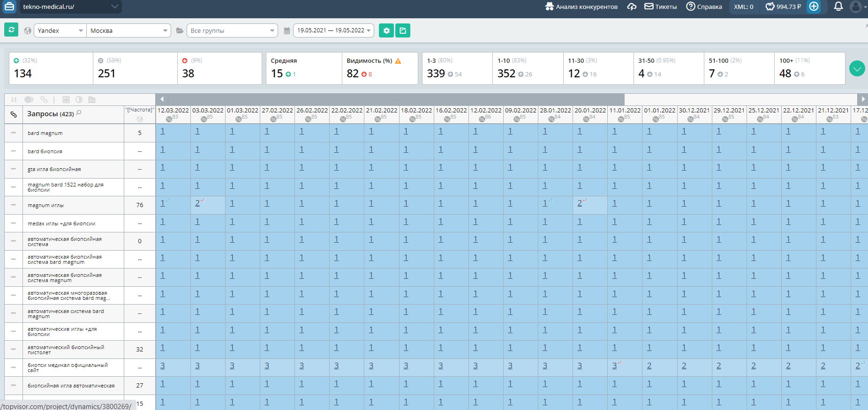Toggle the gta игла биопсийная row selector
This screenshot has width=868, height=410.
[13, 169]
